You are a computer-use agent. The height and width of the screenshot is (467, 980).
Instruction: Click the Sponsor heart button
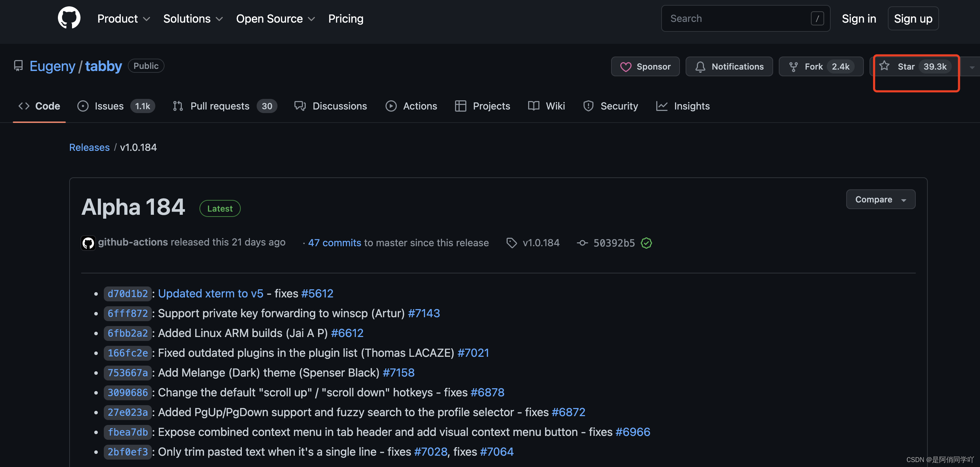click(x=645, y=67)
